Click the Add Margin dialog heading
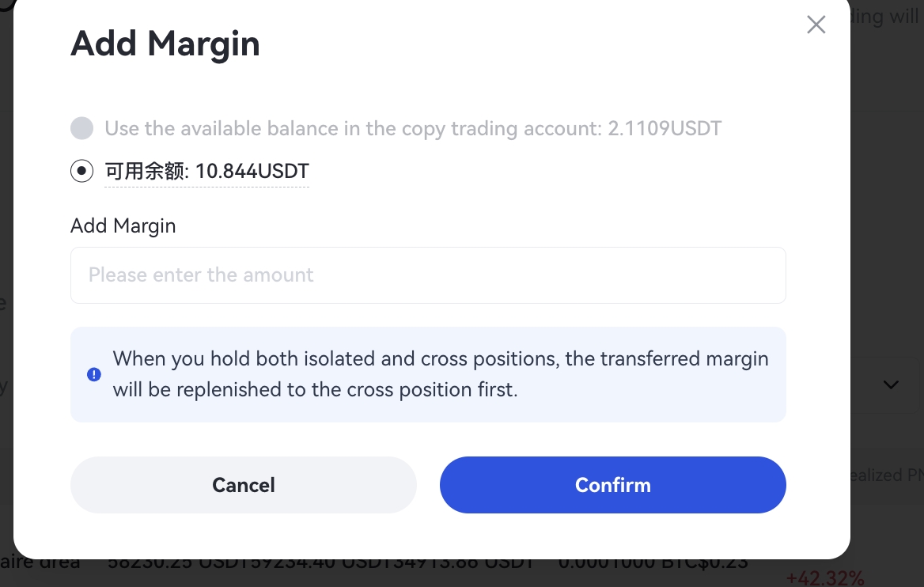This screenshot has width=924, height=587. [165, 44]
